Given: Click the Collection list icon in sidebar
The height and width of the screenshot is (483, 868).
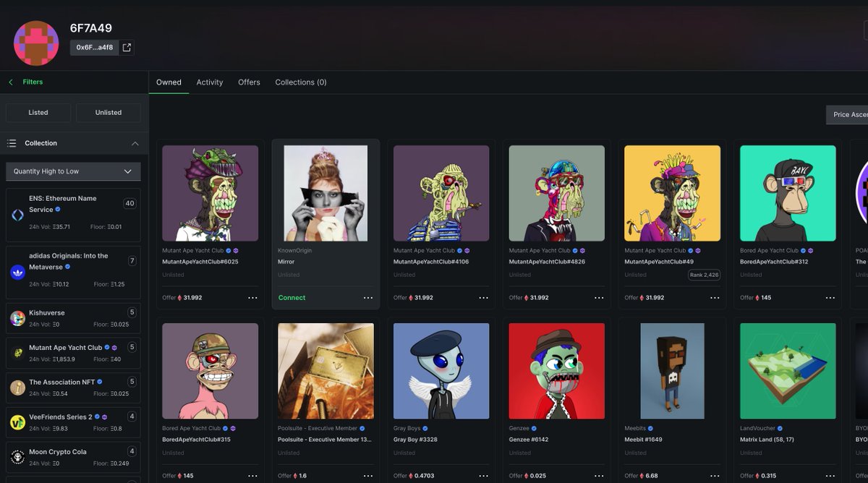Looking at the screenshot, I should 12,143.
